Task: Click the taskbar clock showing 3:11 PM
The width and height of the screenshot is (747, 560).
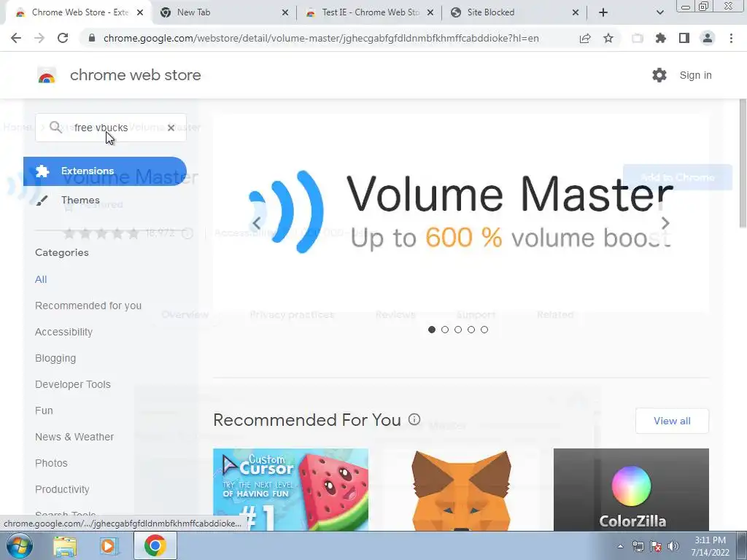Action: click(x=710, y=546)
